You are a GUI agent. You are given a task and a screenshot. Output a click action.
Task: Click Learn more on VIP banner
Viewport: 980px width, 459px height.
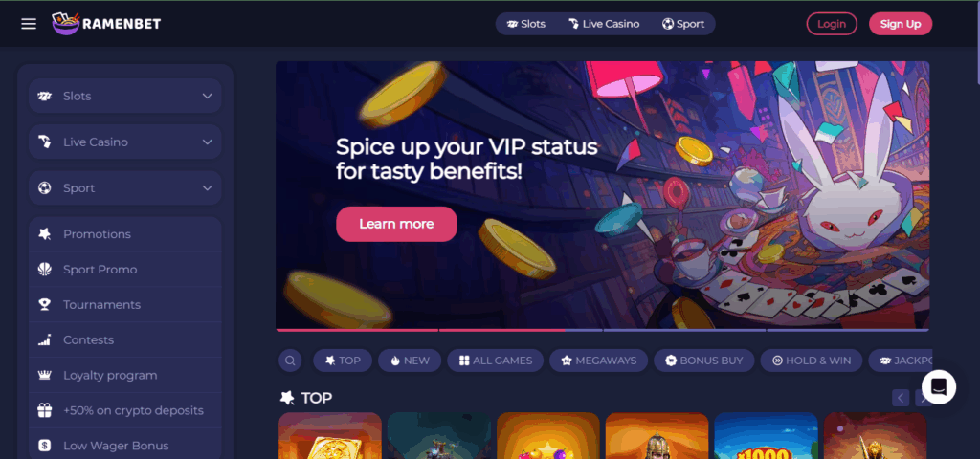[x=396, y=224]
